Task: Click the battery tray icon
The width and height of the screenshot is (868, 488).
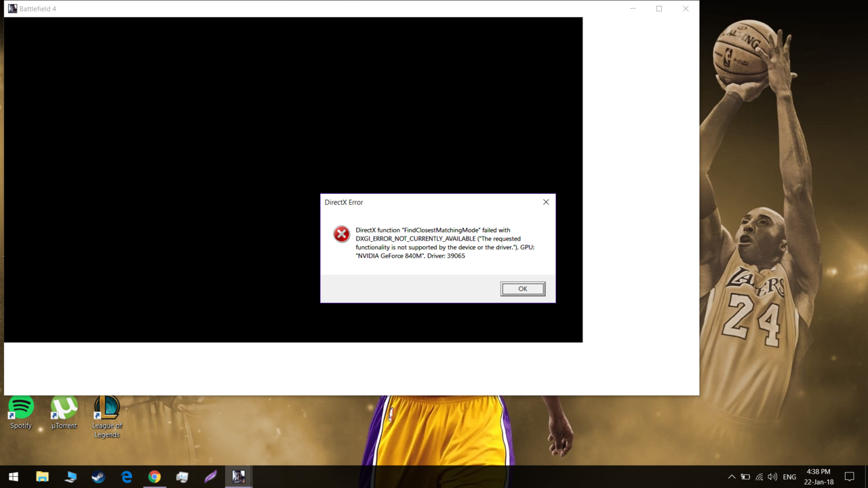Action: (x=745, y=477)
